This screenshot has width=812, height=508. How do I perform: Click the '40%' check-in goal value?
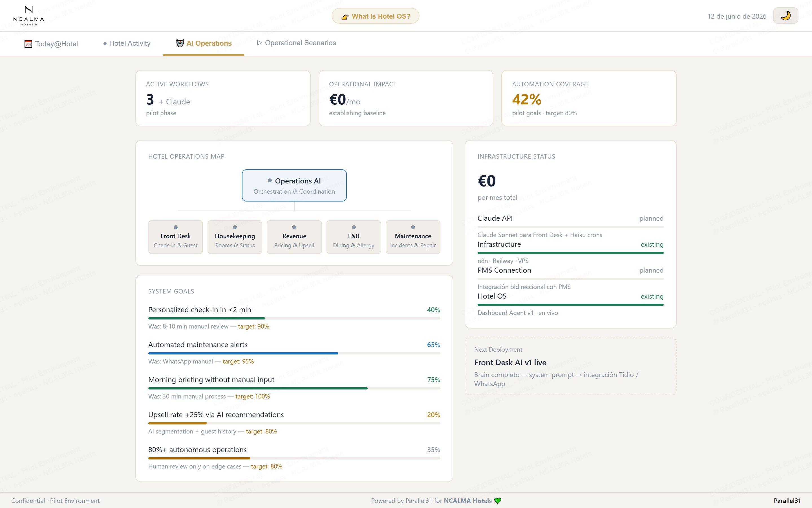click(x=434, y=310)
